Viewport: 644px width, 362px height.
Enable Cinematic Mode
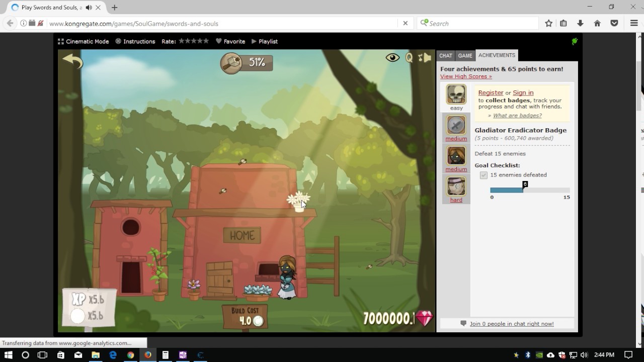84,42
